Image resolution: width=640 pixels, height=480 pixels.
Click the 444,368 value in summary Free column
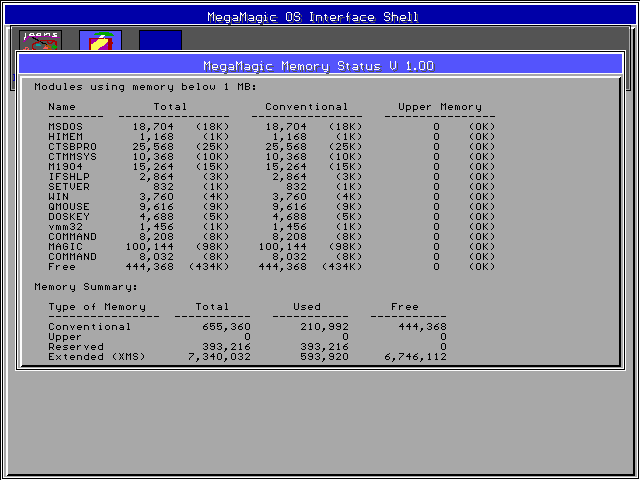[x=422, y=327]
